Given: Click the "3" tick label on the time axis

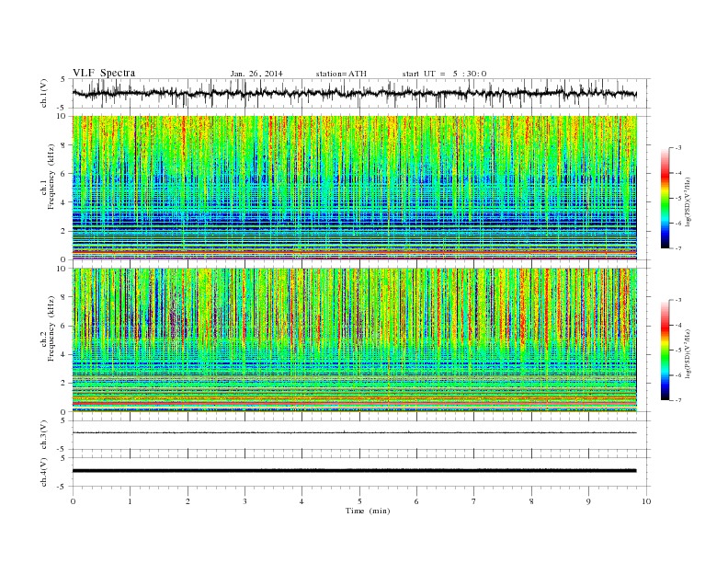Looking at the screenshot, I should point(245,501).
